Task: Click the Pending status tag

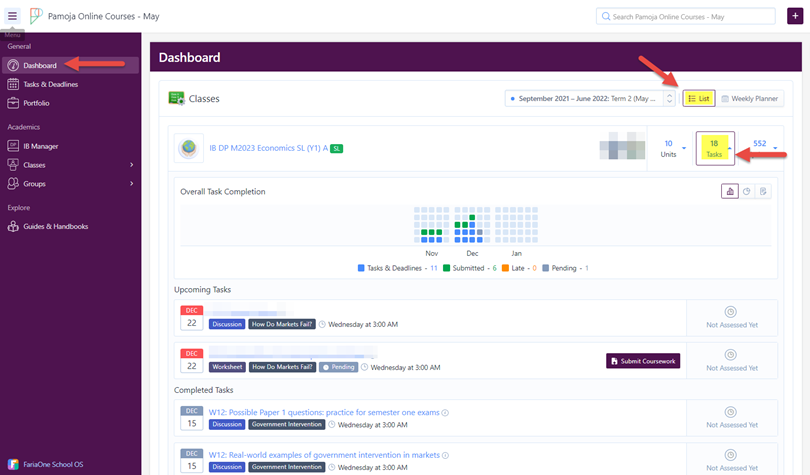Action: (x=338, y=367)
